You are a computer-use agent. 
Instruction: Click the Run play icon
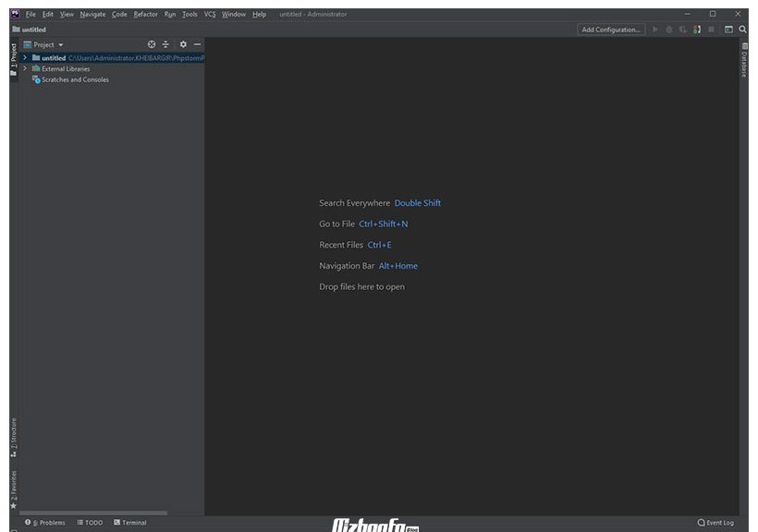point(655,30)
